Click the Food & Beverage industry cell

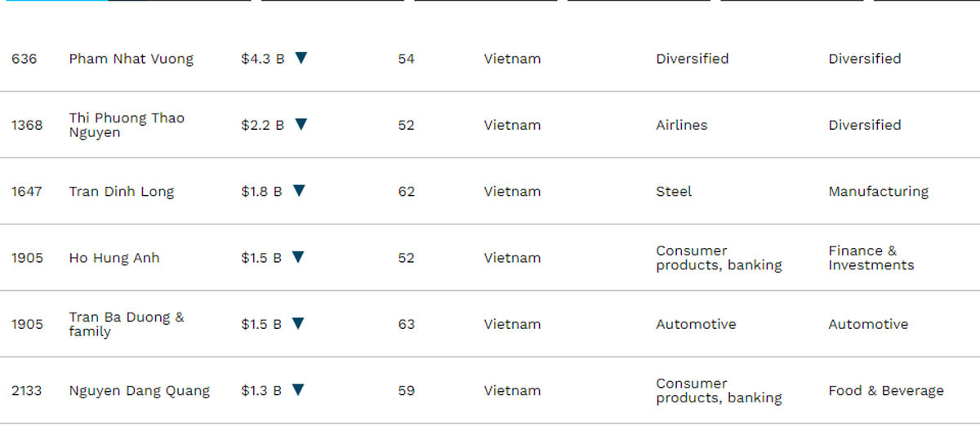(x=885, y=391)
